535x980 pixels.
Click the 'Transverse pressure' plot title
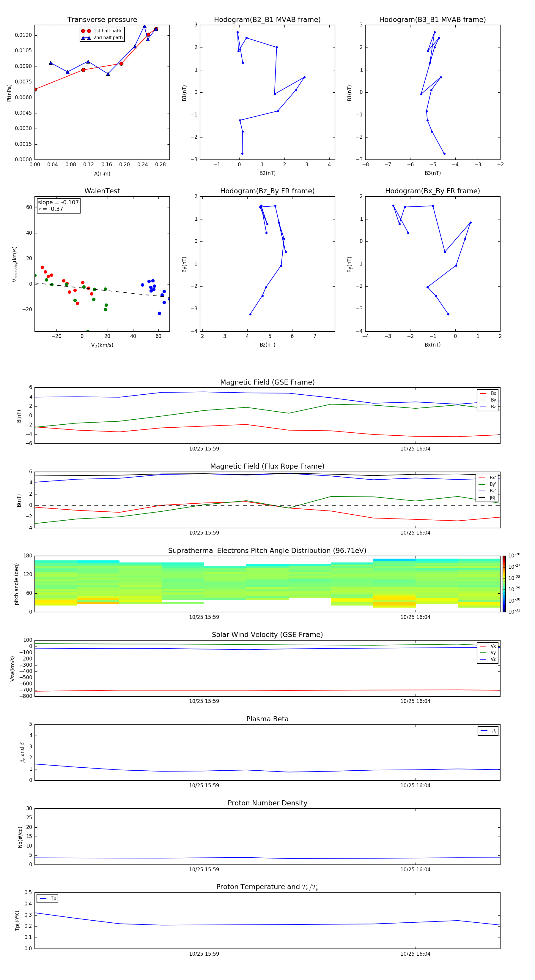coord(102,20)
